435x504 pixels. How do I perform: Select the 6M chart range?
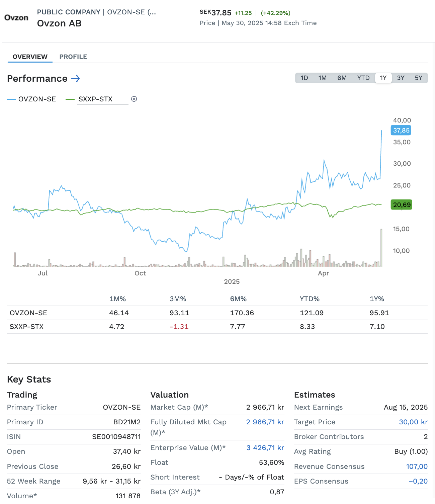[342, 78]
